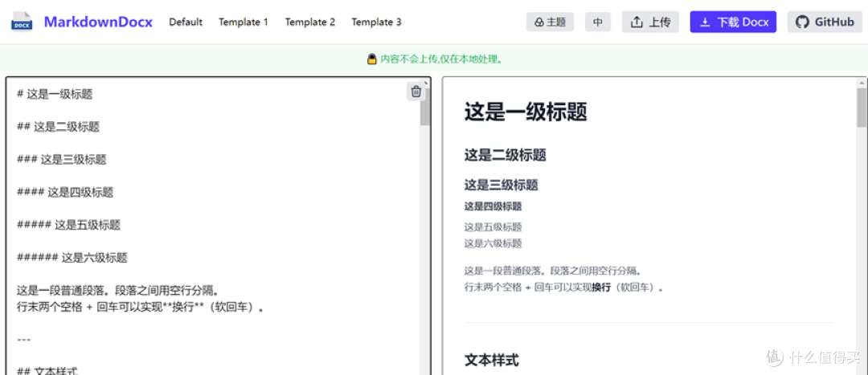Click the '---' separator line in the editor

pyautogui.click(x=24, y=339)
